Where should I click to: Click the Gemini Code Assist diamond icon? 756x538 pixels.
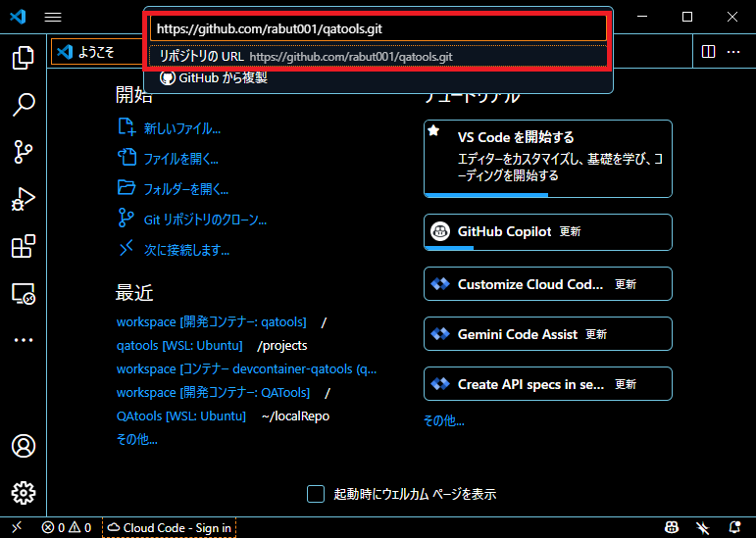click(439, 334)
